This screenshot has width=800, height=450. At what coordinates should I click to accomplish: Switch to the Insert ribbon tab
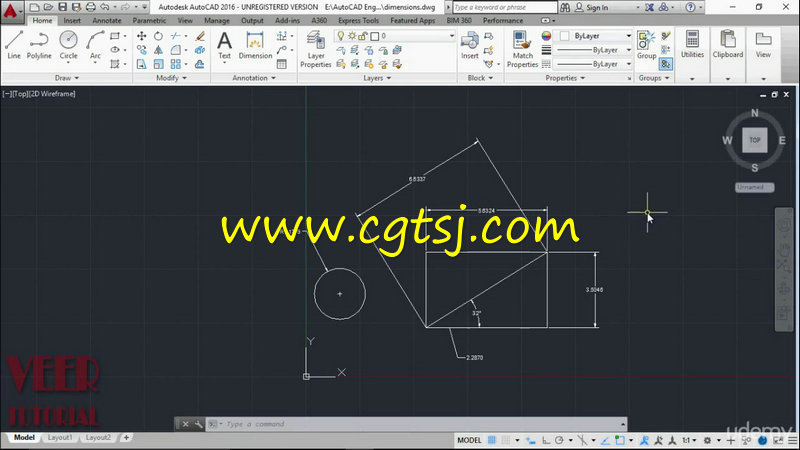(72, 20)
